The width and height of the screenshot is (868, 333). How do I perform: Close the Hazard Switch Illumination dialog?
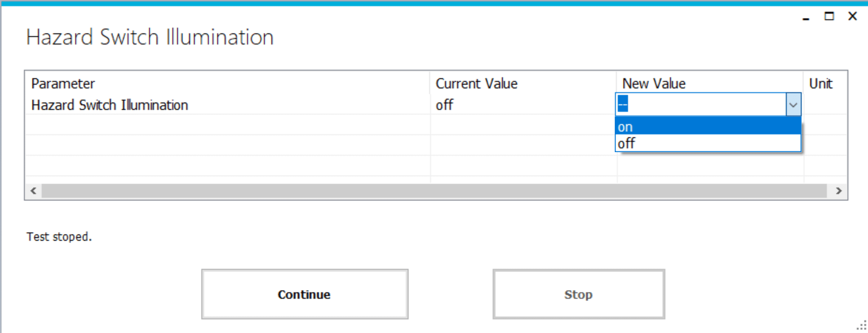point(852,16)
